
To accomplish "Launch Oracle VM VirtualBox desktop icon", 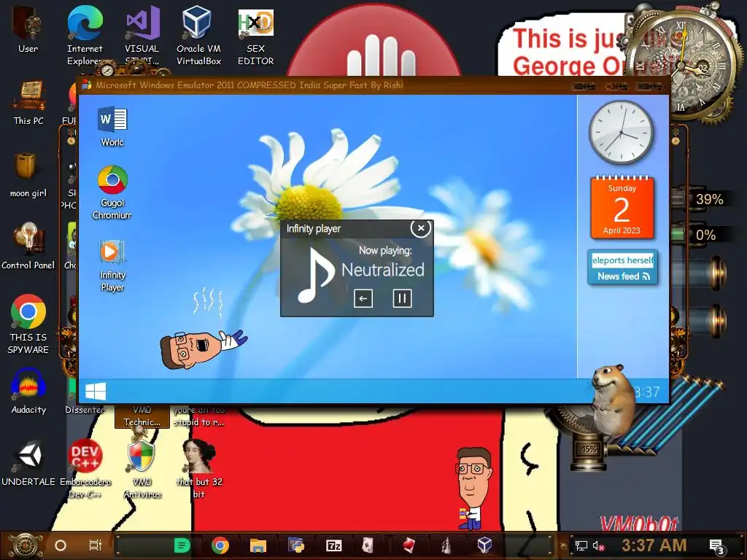I will pos(198,35).
